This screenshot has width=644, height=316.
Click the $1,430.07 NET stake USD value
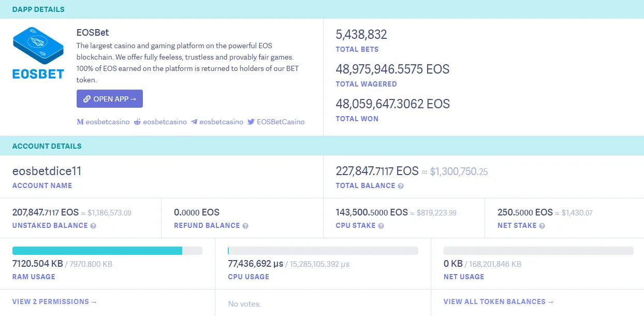coord(577,213)
